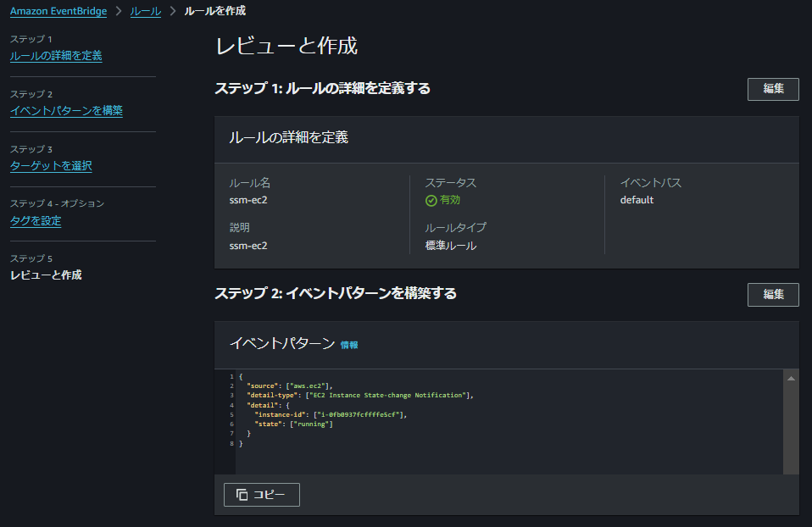Open the 情報 help link

coord(351,344)
